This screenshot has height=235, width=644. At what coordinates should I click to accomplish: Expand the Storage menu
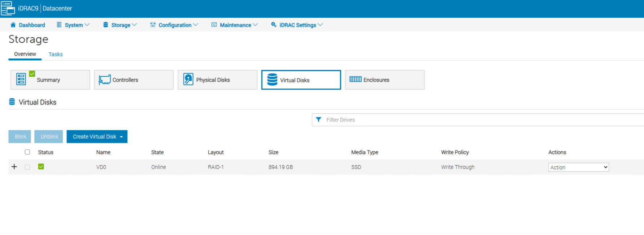click(x=120, y=25)
